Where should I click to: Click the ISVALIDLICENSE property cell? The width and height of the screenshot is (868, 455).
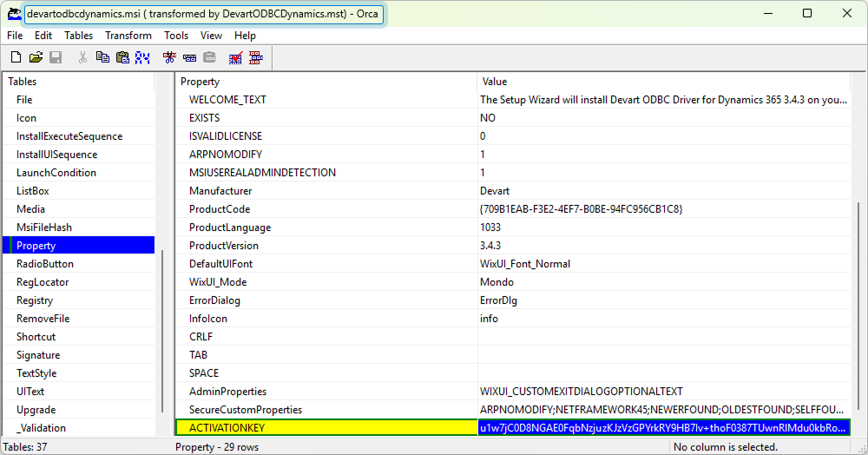[x=326, y=136]
